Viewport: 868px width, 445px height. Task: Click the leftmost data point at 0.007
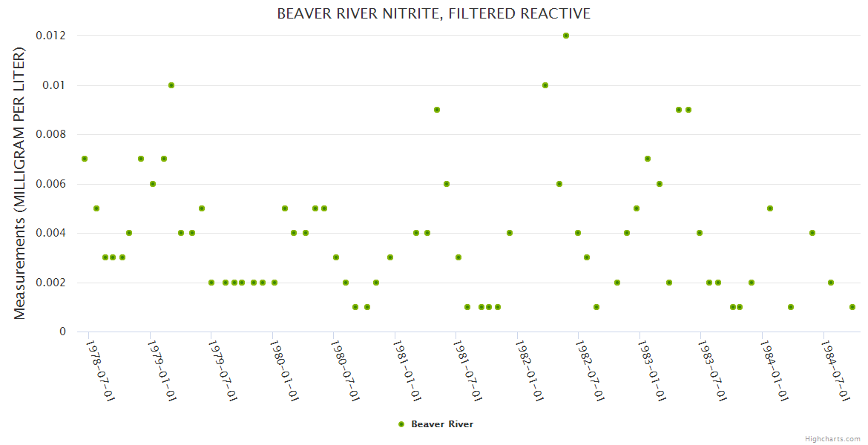point(85,159)
